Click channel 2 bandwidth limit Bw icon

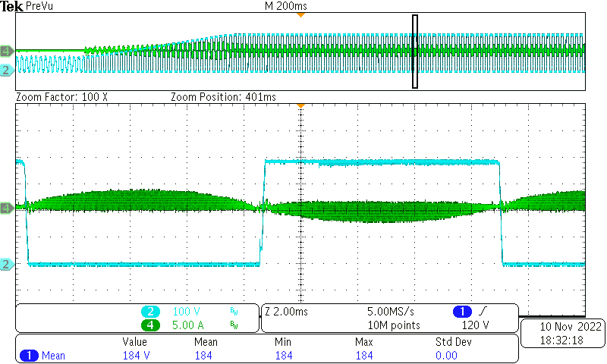pyautogui.click(x=234, y=312)
